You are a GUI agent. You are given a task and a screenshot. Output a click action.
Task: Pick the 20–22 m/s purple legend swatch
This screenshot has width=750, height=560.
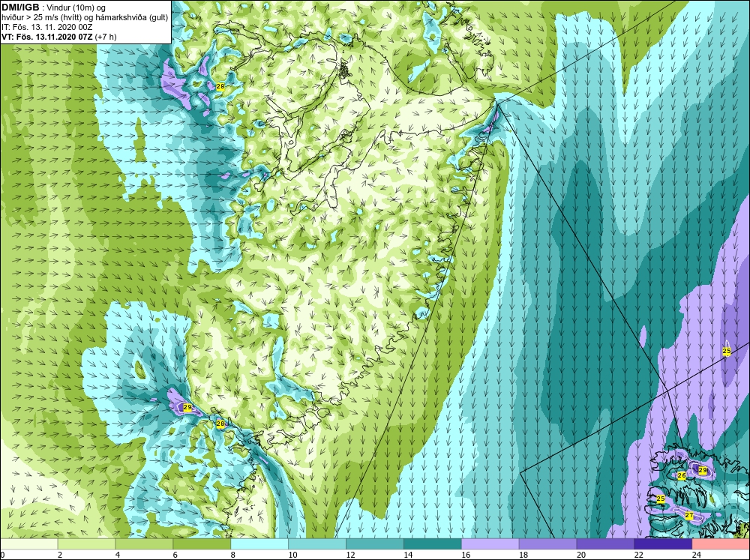pos(605,544)
